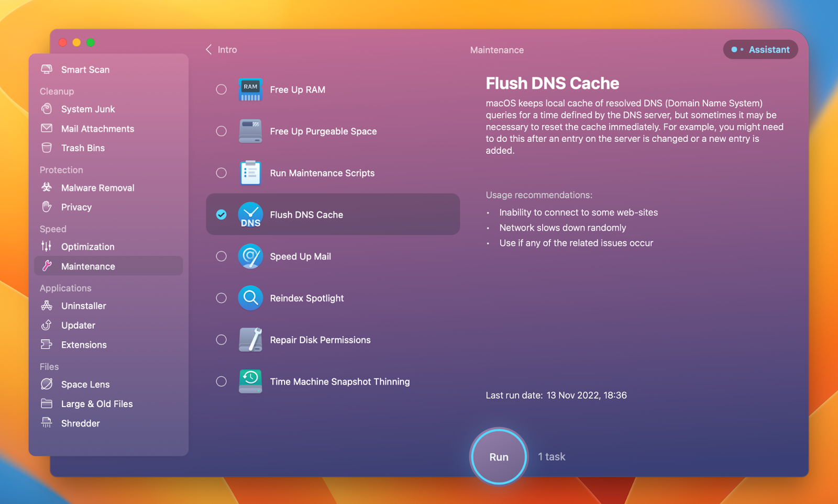Uncheck the Flush DNS Cache task
The height and width of the screenshot is (504, 838).
tap(221, 214)
